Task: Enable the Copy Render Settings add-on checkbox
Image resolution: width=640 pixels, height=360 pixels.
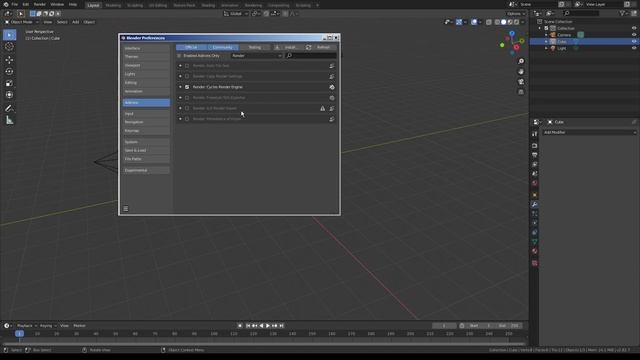Action: 187,76
